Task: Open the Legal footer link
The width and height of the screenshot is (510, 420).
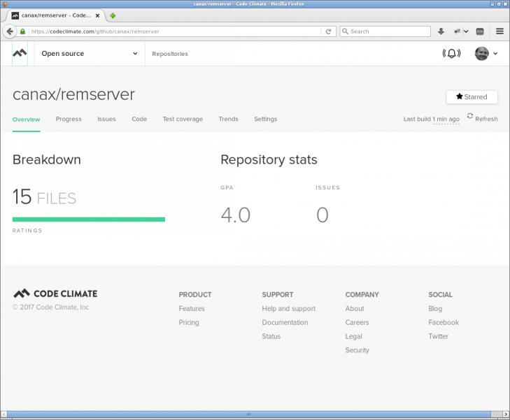Action: pos(353,337)
